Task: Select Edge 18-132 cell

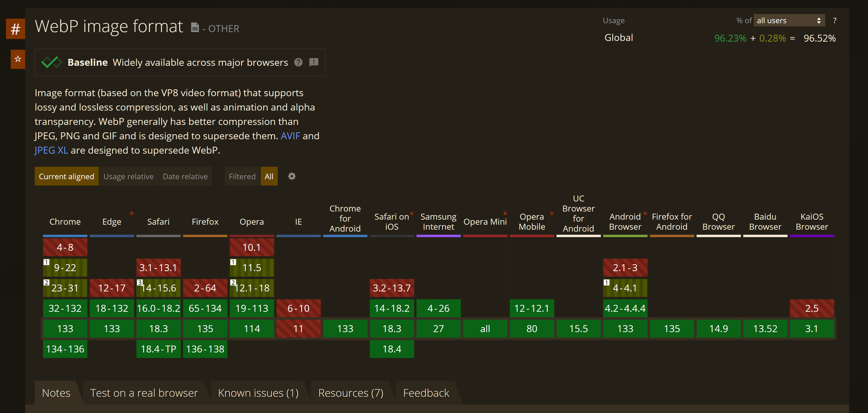Action: 112,308
